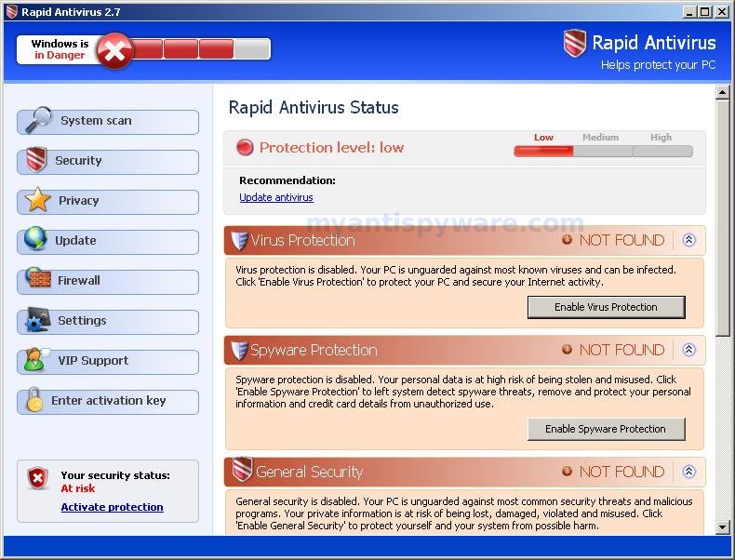Image resolution: width=735 pixels, height=560 pixels.
Task: Click the red Protection level indicator dot
Action: 245,147
